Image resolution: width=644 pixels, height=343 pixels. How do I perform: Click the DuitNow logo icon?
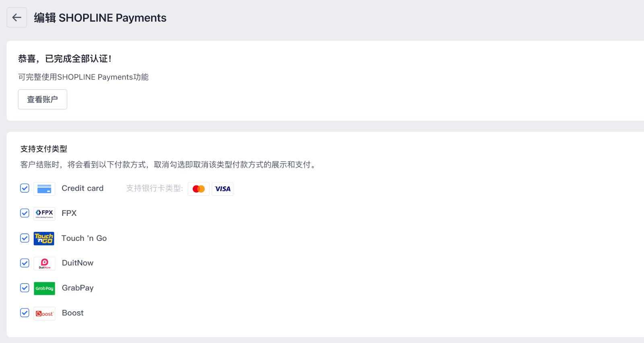click(x=44, y=263)
